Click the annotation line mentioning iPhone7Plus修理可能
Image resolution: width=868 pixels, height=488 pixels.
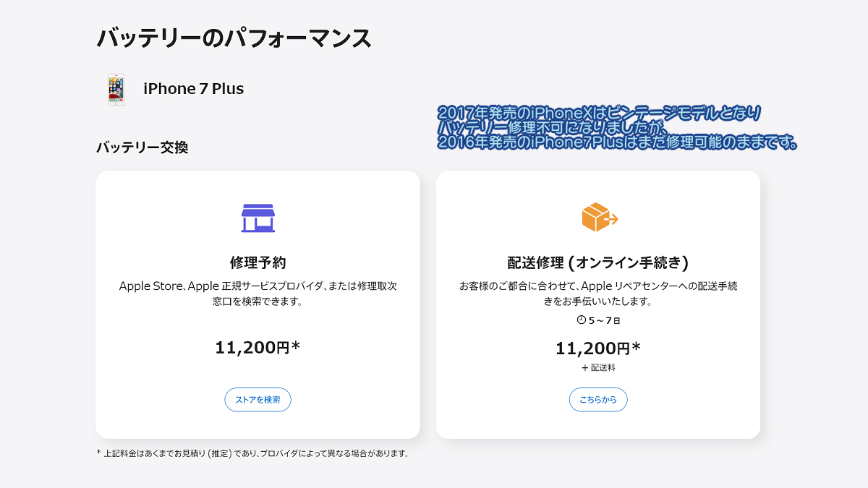(618, 143)
